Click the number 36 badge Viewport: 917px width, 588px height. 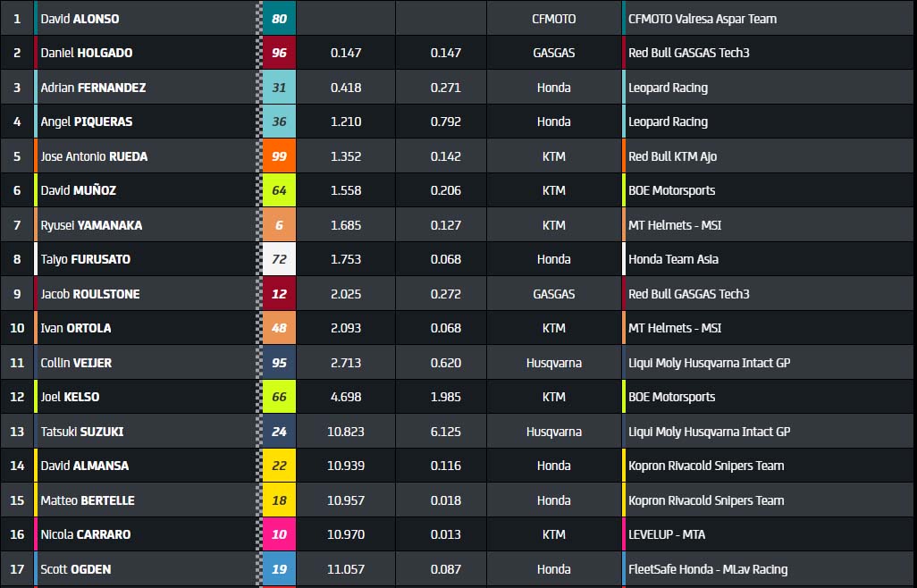click(x=279, y=122)
